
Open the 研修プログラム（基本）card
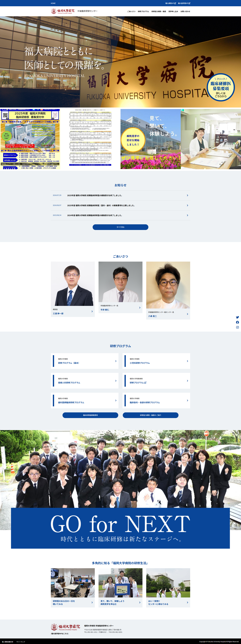(84, 361)
